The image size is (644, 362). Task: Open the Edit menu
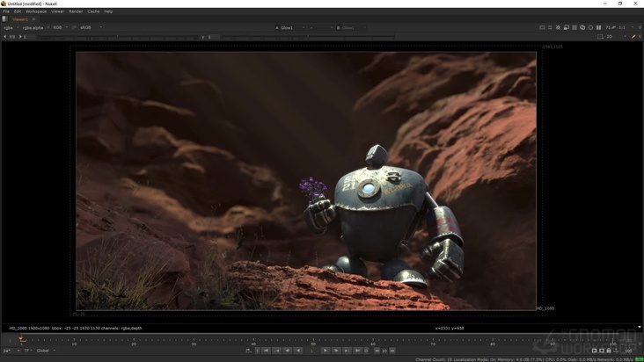click(x=18, y=11)
